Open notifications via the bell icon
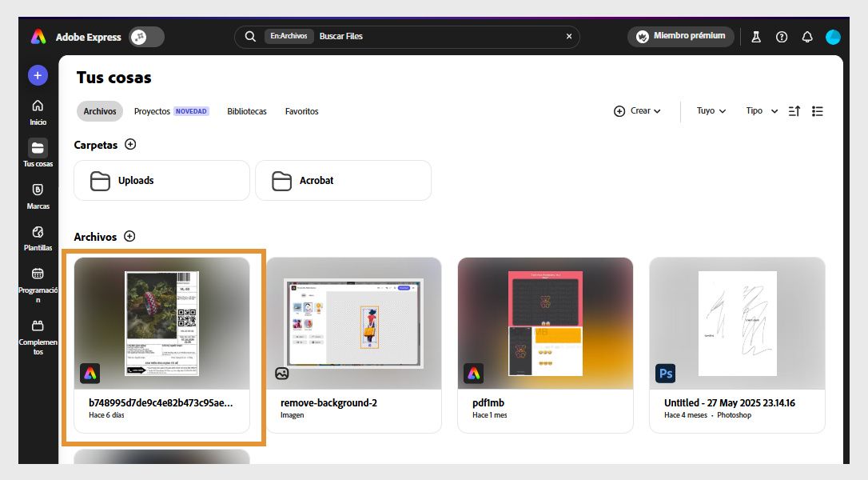The width and height of the screenshot is (868, 480). pyautogui.click(x=807, y=36)
